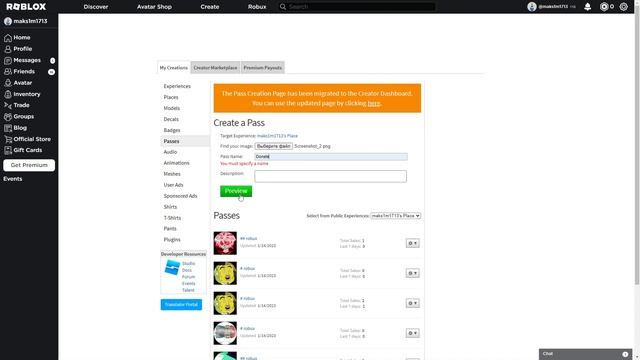Open the gear menu for the lower yellow-face pass
Viewport: 640px width, 360px height.
(412, 303)
